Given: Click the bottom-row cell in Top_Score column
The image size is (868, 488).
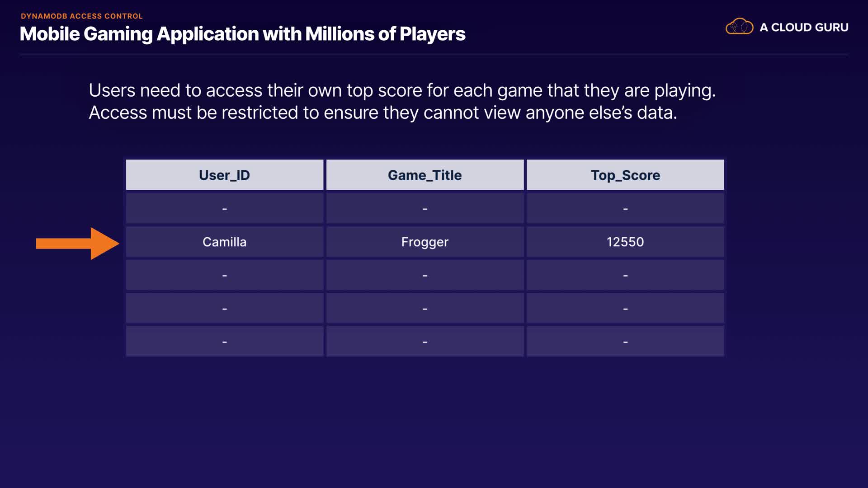Looking at the screenshot, I should [625, 342].
